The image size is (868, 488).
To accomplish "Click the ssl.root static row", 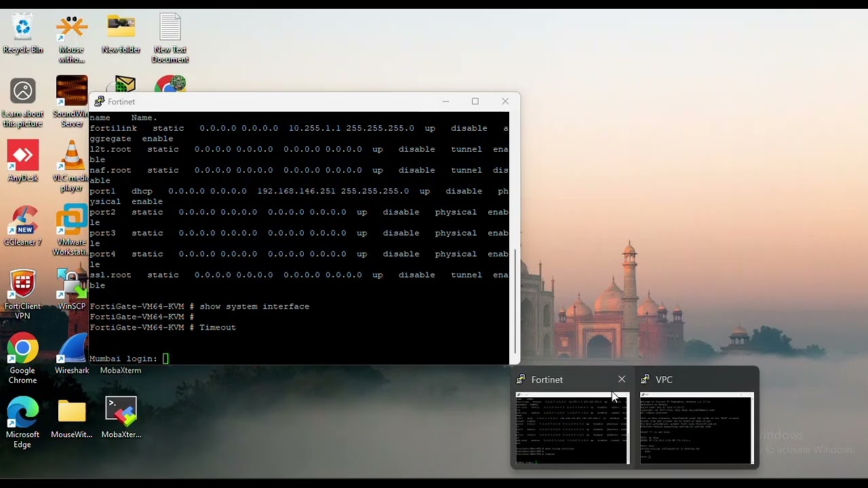I will [x=299, y=280].
